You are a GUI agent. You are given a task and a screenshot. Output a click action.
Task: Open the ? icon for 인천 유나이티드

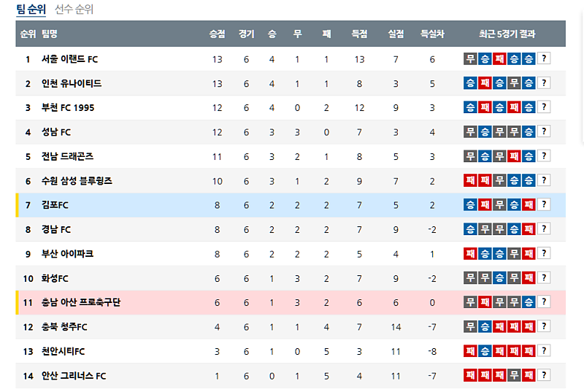[544, 83]
